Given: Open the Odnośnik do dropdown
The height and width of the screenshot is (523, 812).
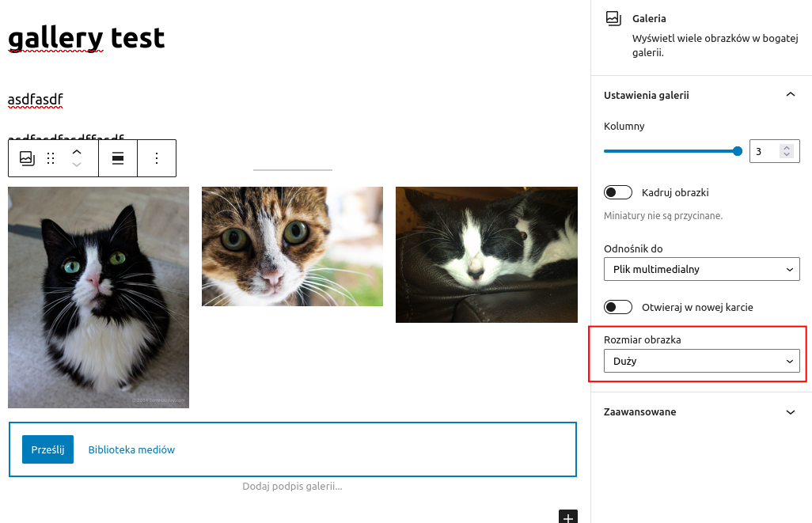Looking at the screenshot, I should 702,269.
